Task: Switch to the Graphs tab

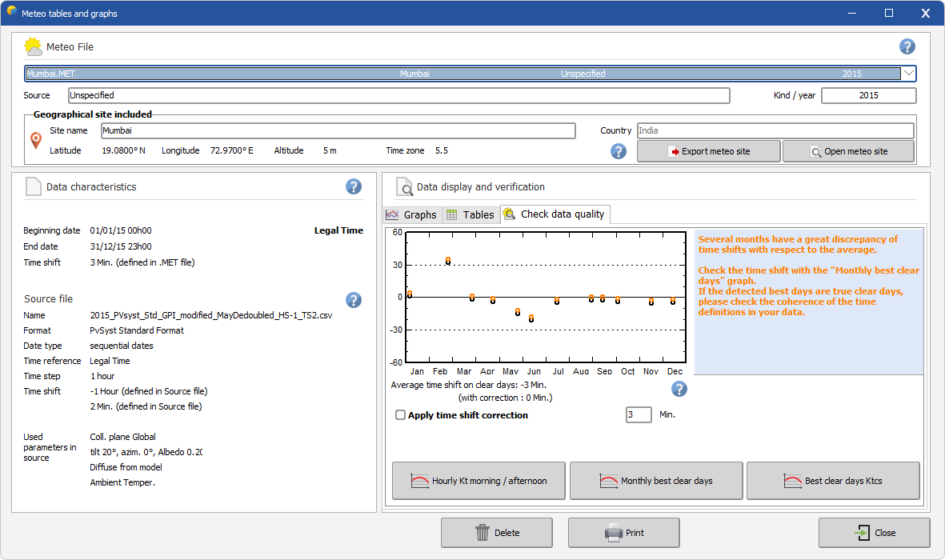Action: pyautogui.click(x=412, y=214)
